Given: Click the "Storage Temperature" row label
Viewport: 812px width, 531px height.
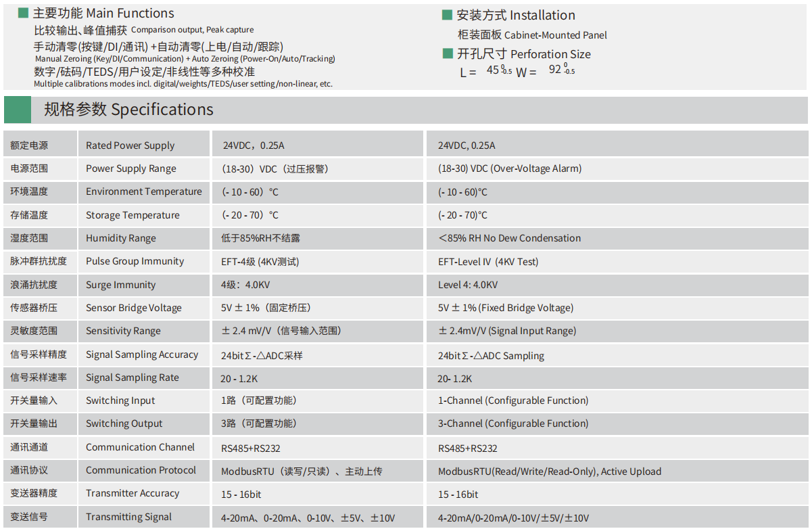Looking at the screenshot, I should point(133,215).
